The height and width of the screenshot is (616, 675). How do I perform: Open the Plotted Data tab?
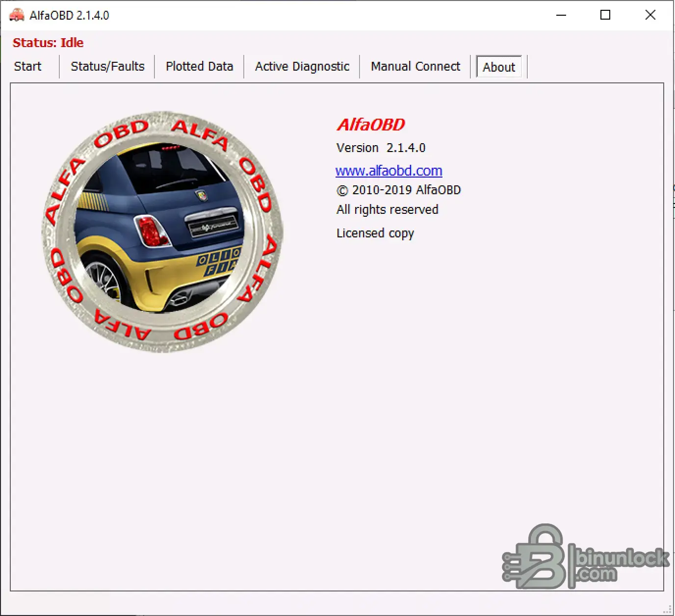point(199,67)
